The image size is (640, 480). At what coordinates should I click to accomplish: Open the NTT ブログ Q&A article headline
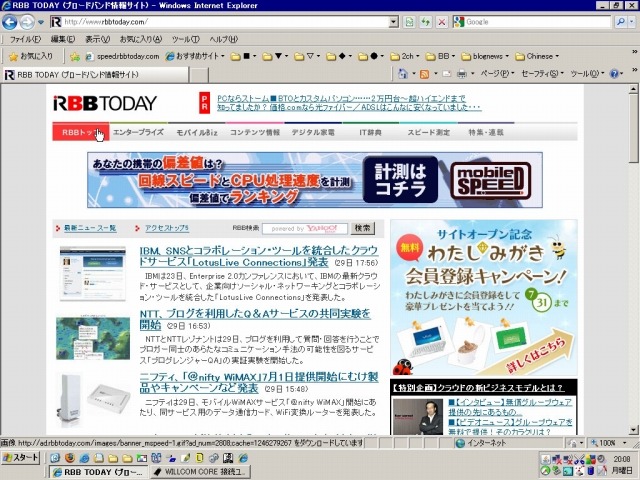[x=255, y=319]
